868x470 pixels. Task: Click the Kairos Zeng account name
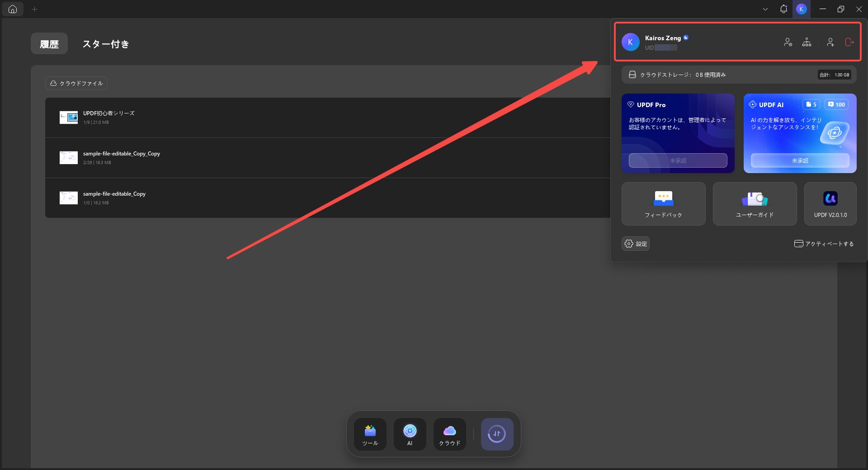point(663,38)
